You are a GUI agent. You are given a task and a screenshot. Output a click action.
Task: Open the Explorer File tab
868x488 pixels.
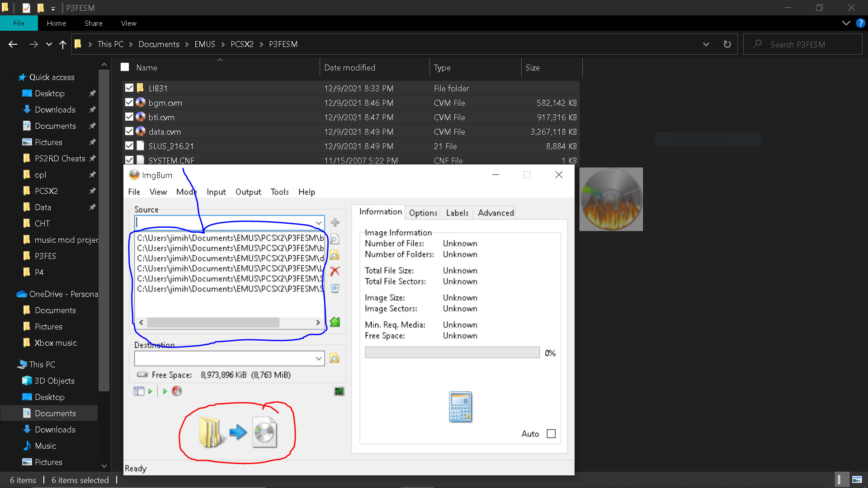coord(19,23)
